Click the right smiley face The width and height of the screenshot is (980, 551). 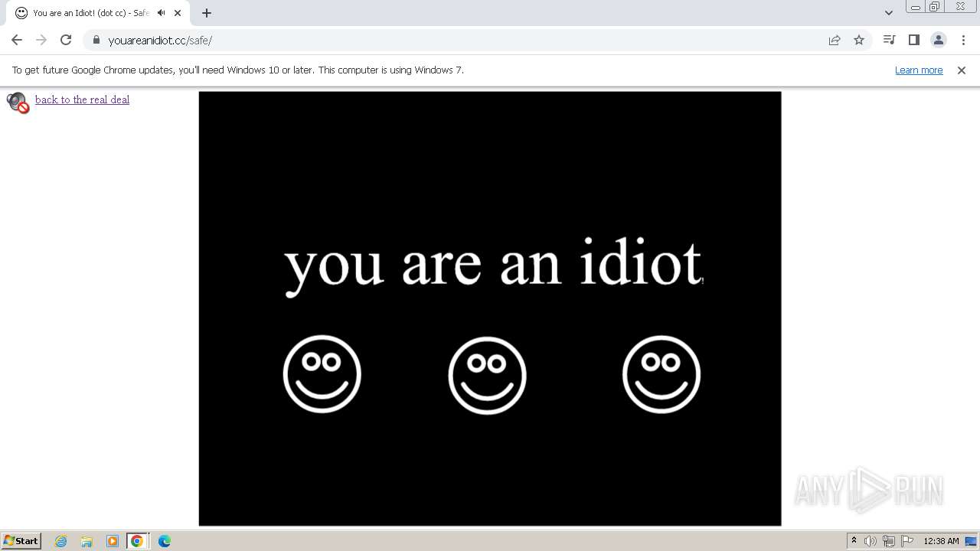click(661, 374)
